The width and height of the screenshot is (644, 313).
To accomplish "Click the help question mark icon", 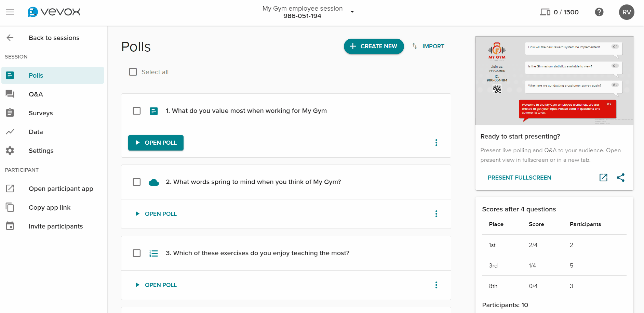I will pos(599,12).
